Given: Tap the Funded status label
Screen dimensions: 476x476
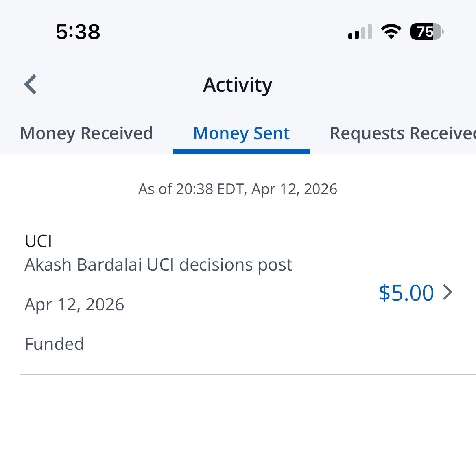Looking at the screenshot, I should (55, 344).
